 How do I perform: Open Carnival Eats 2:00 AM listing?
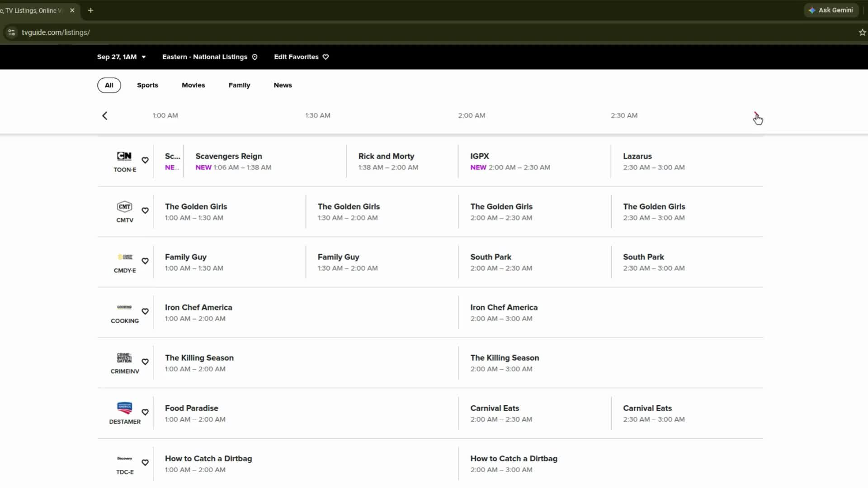click(535, 413)
